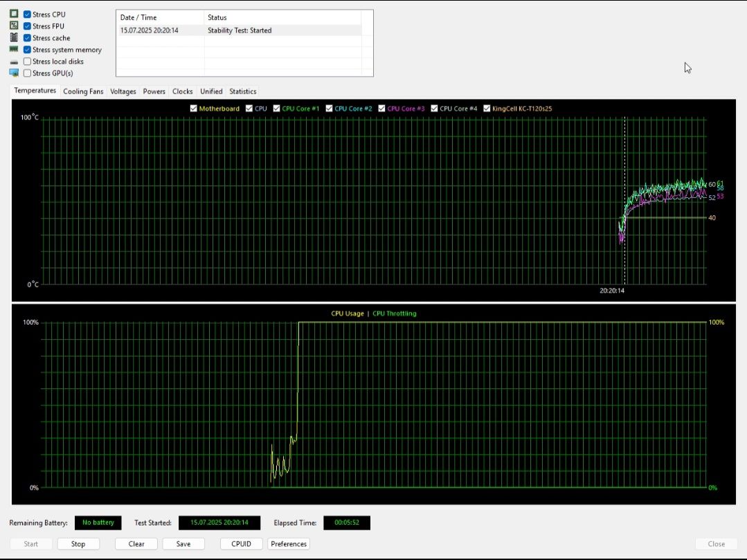Toggle the CPU Core #2 legend checkbox

329,108
